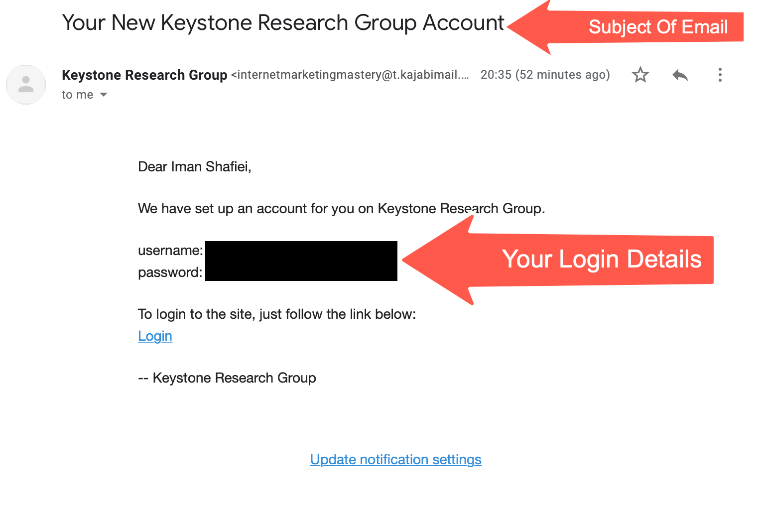Image resolution: width=760 pixels, height=532 pixels.
Task: Click the reply arrow icon
Action: click(680, 75)
